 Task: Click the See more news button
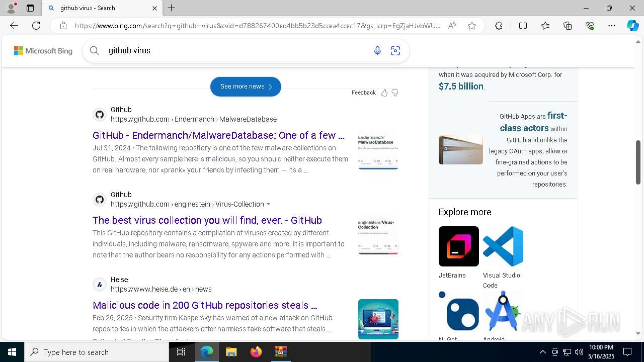(246, 86)
